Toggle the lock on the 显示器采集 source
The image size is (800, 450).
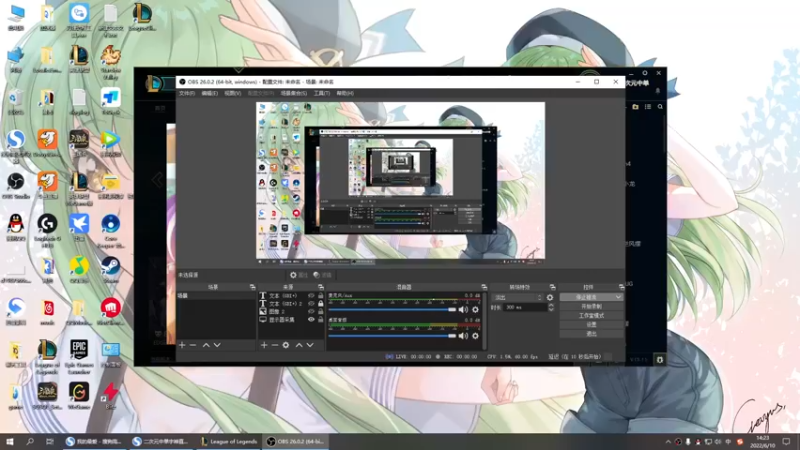(x=320, y=319)
